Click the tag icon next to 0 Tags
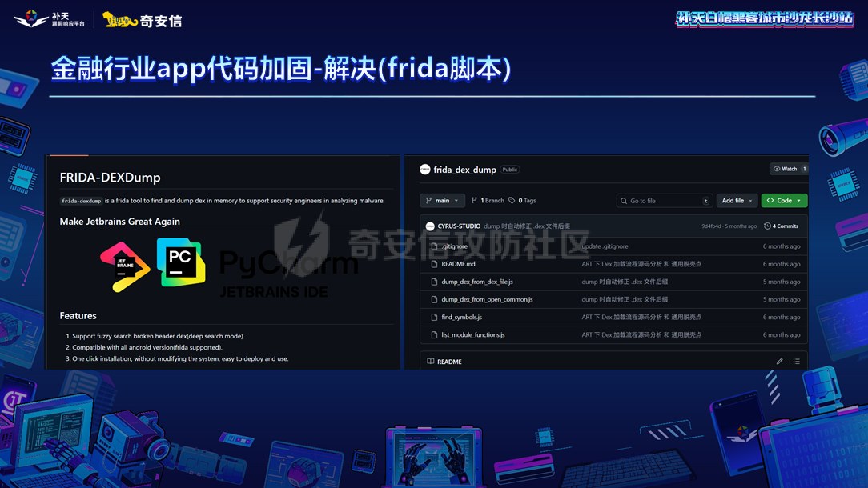The width and height of the screenshot is (868, 488). click(x=512, y=200)
